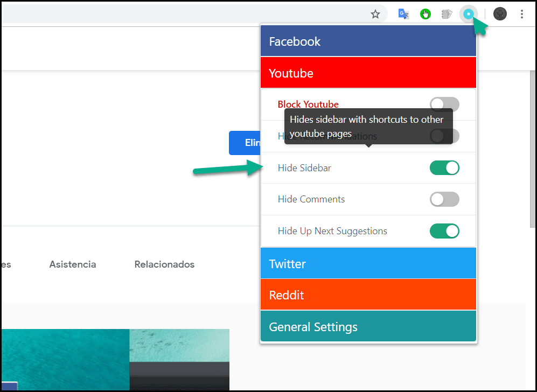Expand the Facebook section
Image resolution: width=537 pixels, height=392 pixels.
pos(368,41)
